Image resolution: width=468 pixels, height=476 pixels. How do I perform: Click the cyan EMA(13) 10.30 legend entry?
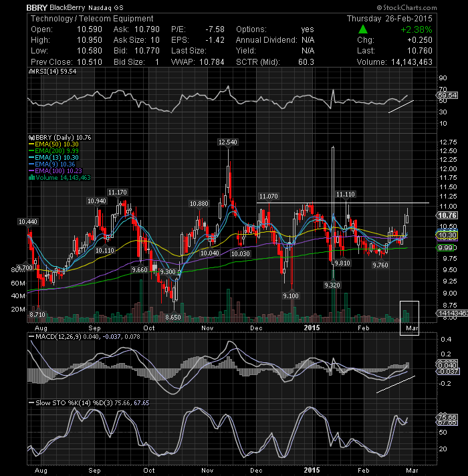[x=56, y=158]
